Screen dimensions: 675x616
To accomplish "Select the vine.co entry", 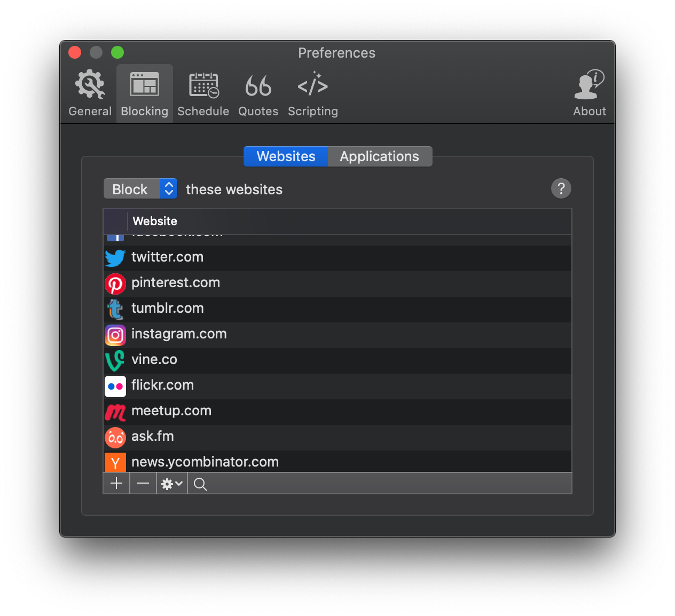I will pos(154,359).
